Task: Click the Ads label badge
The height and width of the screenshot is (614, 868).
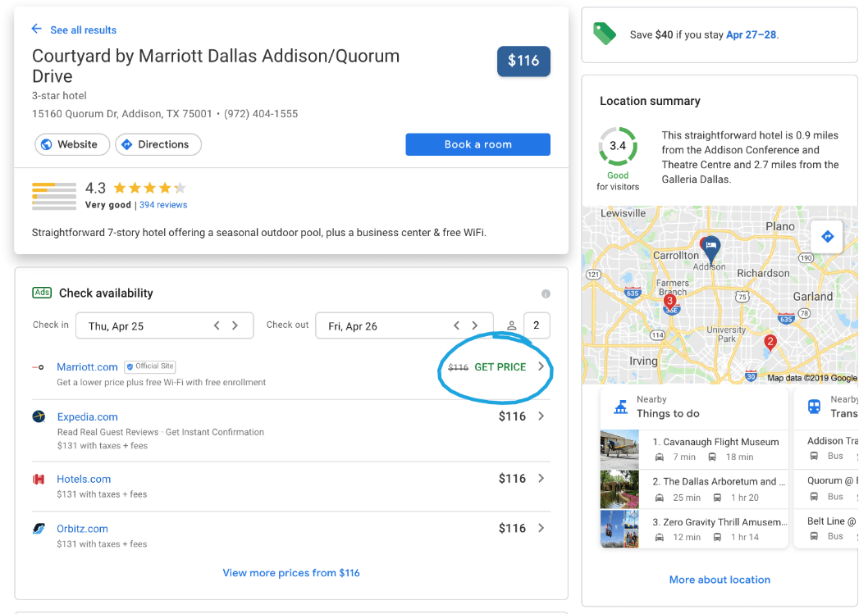Action: [42, 293]
